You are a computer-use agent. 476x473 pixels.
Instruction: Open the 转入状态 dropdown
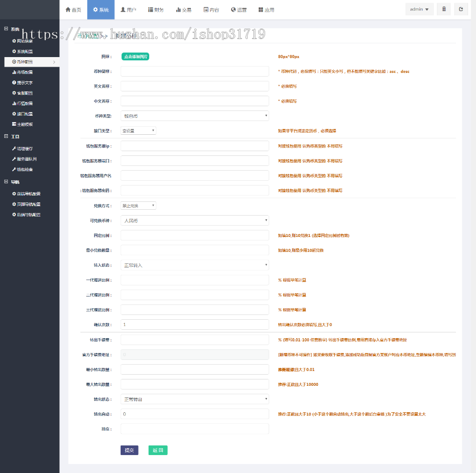[195, 265]
